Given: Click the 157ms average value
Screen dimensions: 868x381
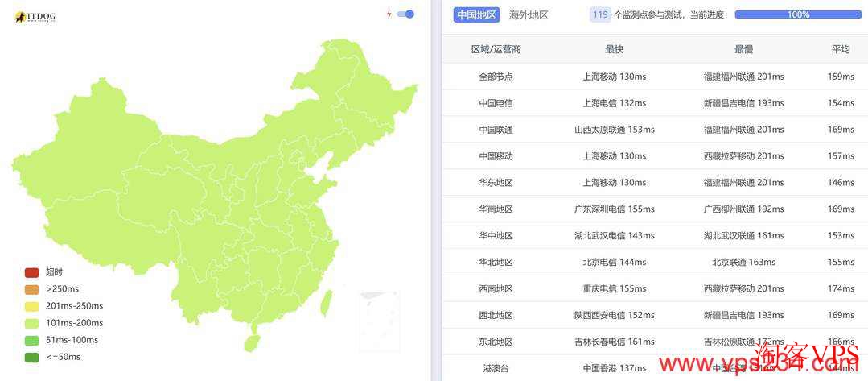Looking at the screenshot, I should (x=841, y=156).
